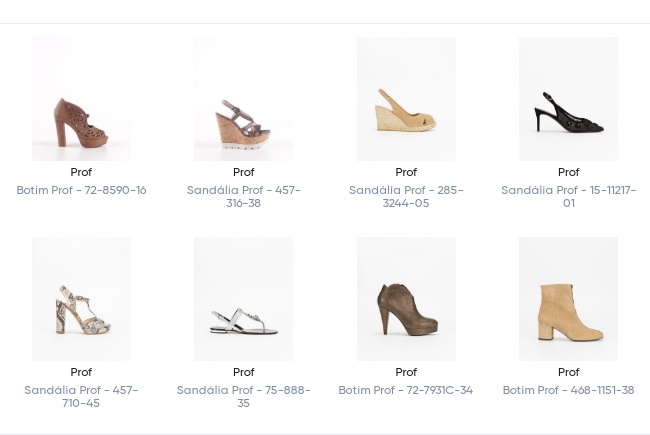The width and height of the screenshot is (650, 435).
Task: Open the bronze metallic heeled bootie image
Action: (406, 299)
